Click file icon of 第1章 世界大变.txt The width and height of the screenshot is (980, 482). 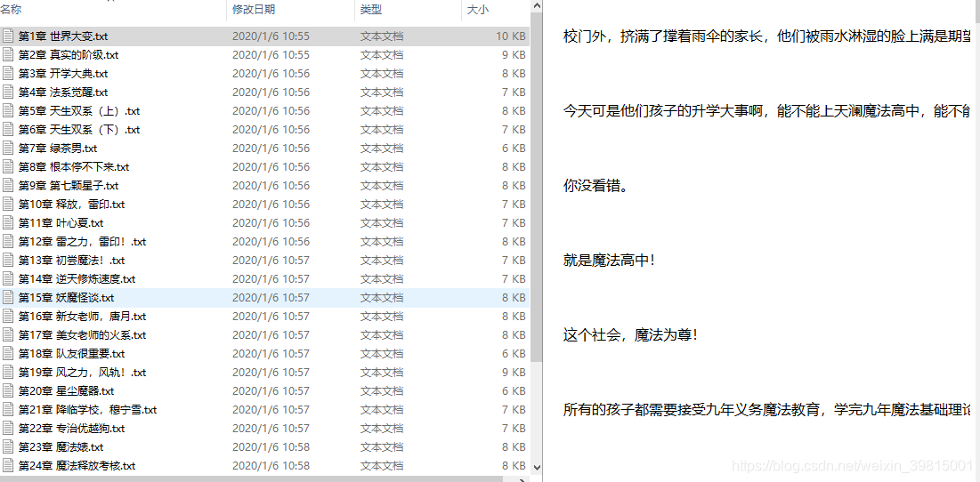[x=7, y=36]
